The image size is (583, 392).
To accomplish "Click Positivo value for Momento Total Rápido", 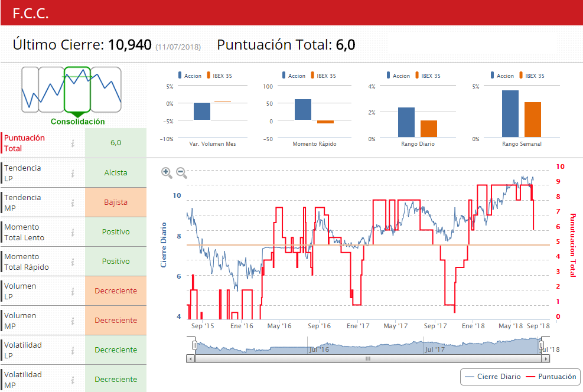I will (116, 262).
